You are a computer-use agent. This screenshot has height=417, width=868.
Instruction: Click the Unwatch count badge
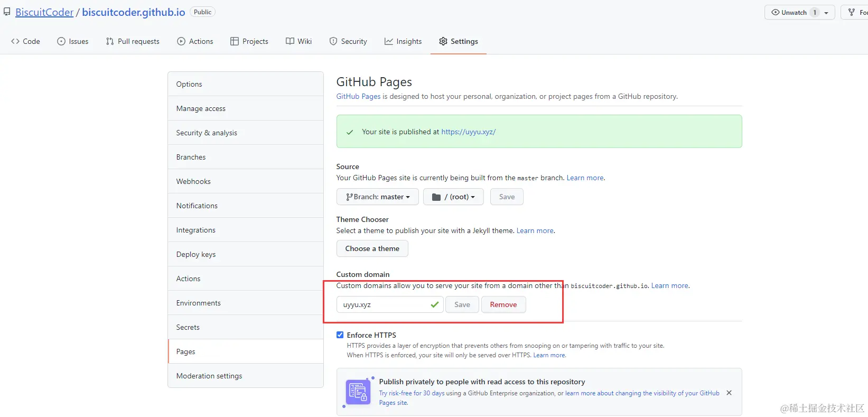tap(815, 12)
